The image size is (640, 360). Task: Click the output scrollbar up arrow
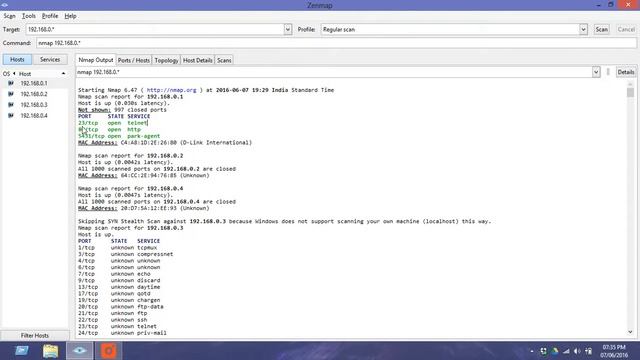tap(631, 83)
